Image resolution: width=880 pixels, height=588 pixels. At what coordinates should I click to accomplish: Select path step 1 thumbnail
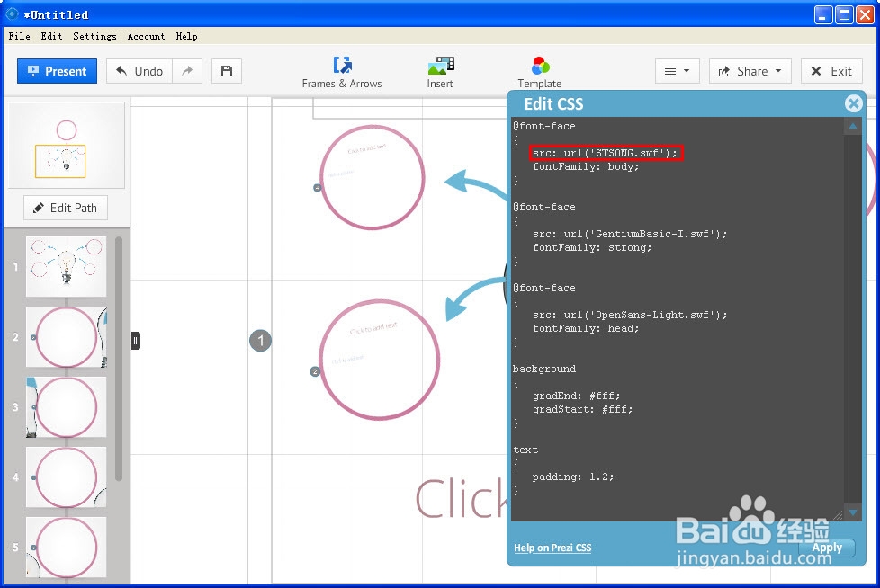(x=67, y=267)
